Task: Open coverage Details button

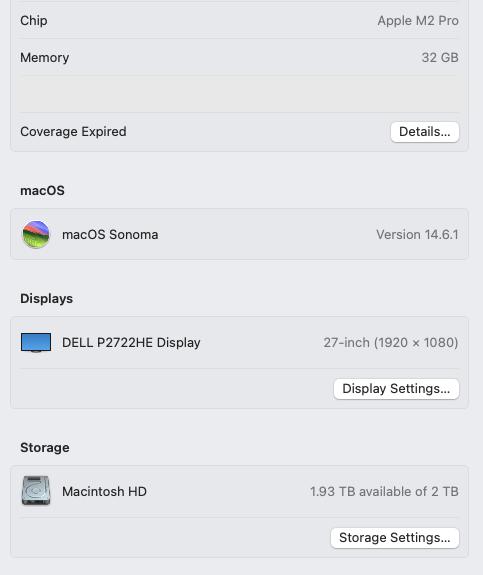Action: [x=425, y=132]
